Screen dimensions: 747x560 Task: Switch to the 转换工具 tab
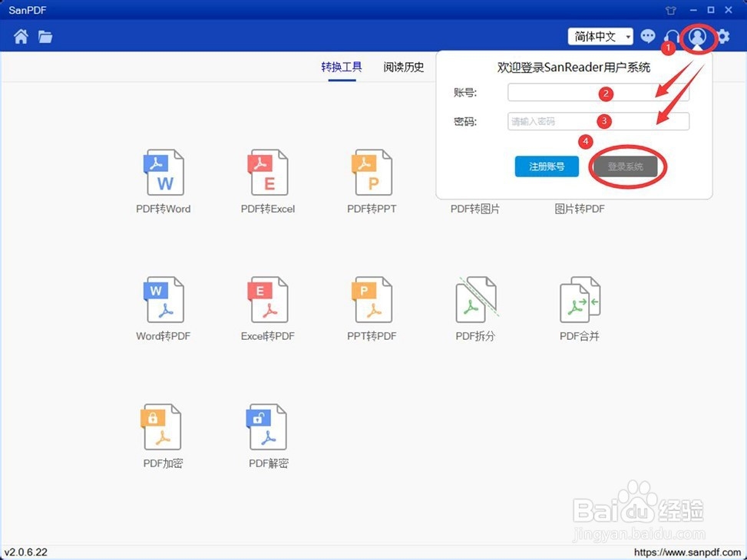tap(342, 68)
